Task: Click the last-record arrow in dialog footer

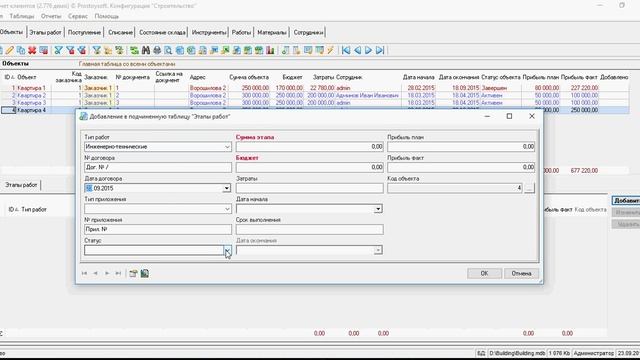Action: tap(118, 273)
